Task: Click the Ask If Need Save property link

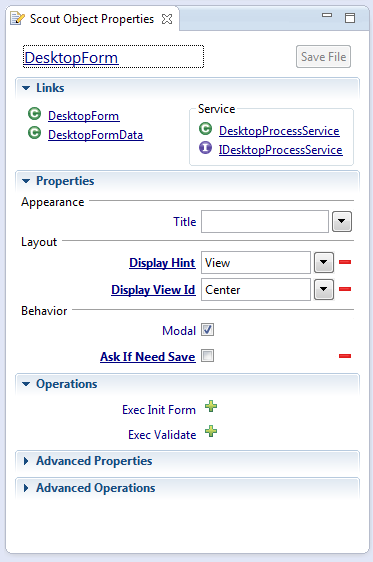Action: tap(148, 357)
